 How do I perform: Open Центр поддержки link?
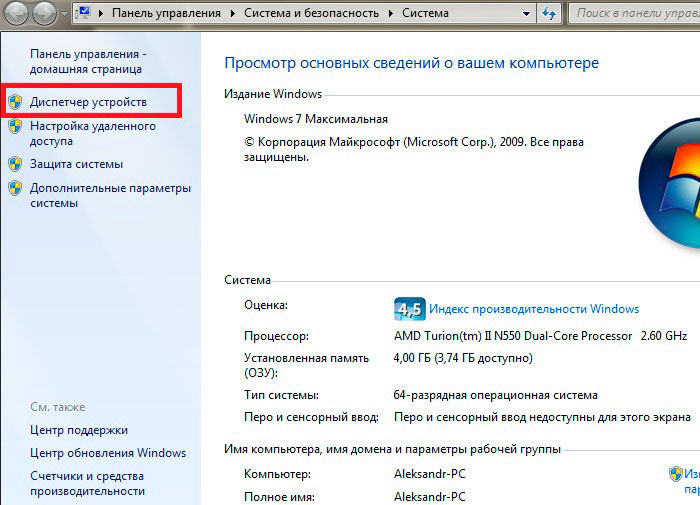pos(79,430)
